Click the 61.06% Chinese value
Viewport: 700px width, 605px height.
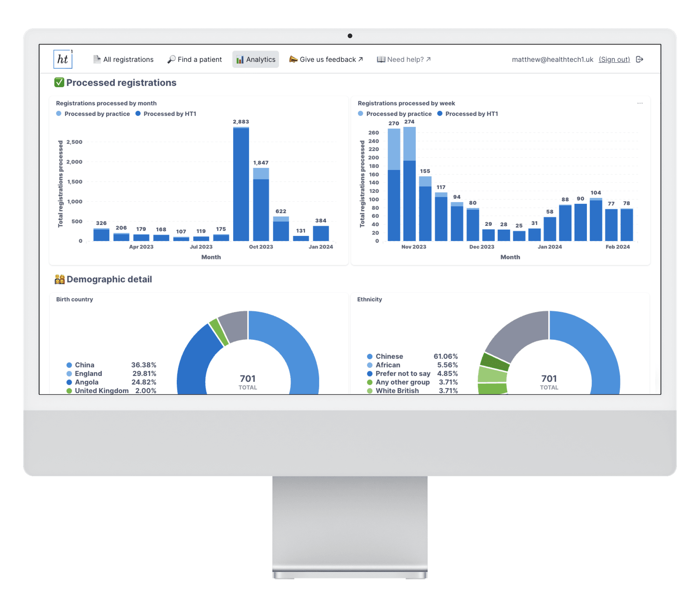pos(446,357)
